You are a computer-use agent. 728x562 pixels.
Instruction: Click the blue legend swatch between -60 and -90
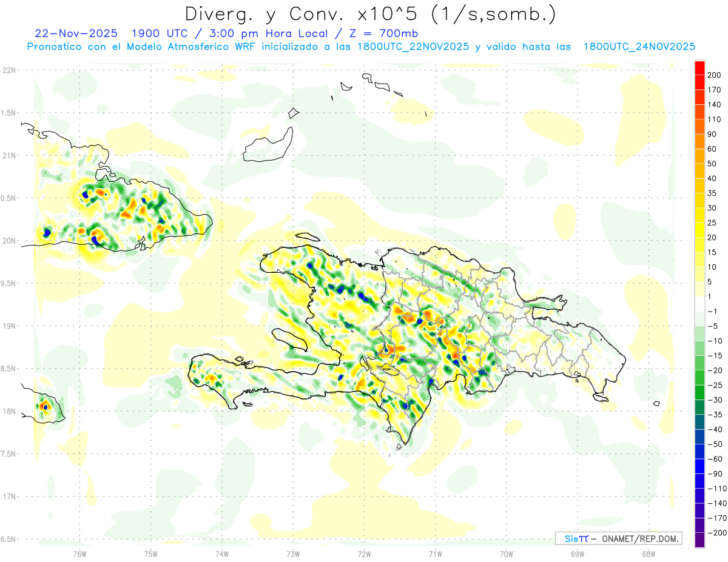click(x=699, y=467)
